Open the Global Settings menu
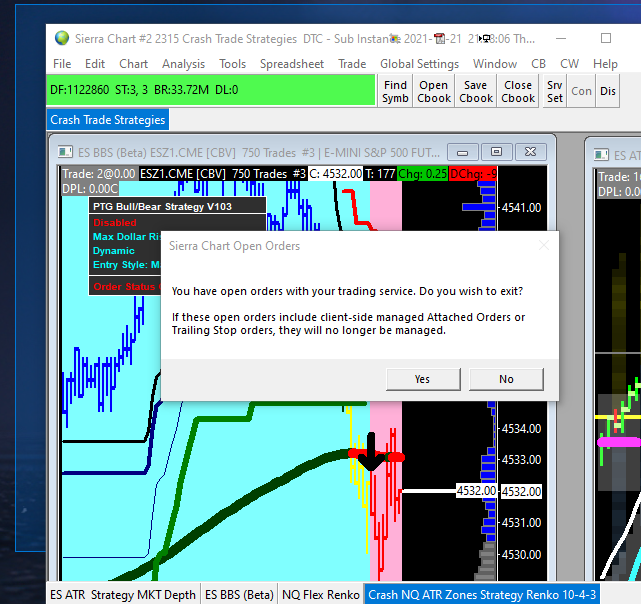This screenshot has height=604, width=641. tap(419, 64)
